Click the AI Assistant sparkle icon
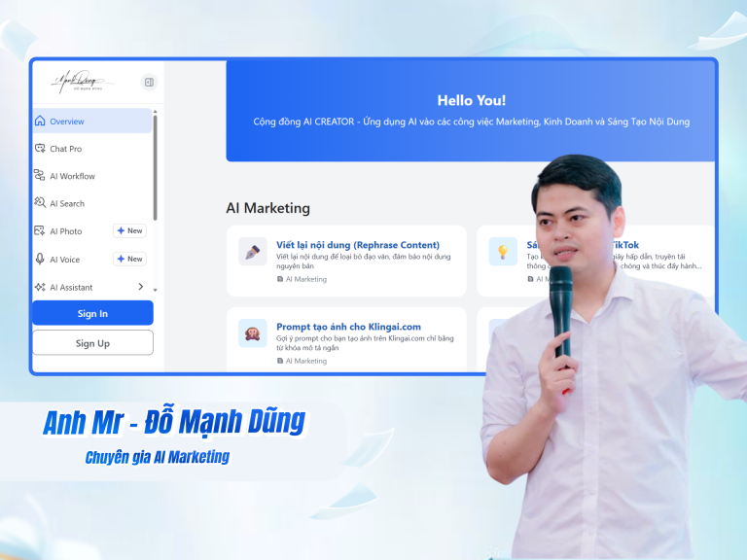This screenshot has width=747, height=560. pyautogui.click(x=40, y=287)
